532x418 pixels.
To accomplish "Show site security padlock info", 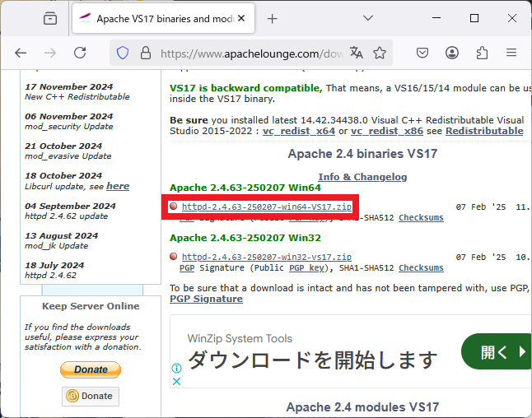I will point(146,53).
